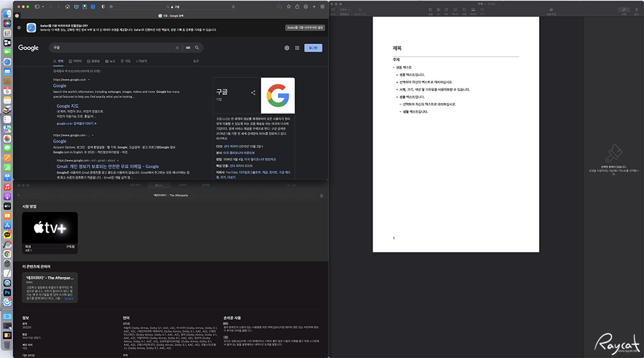Share The Afterparty in Apple TV window
Image resolution: width=644 pixels, height=358 pixels.
(x=321, y=196)
